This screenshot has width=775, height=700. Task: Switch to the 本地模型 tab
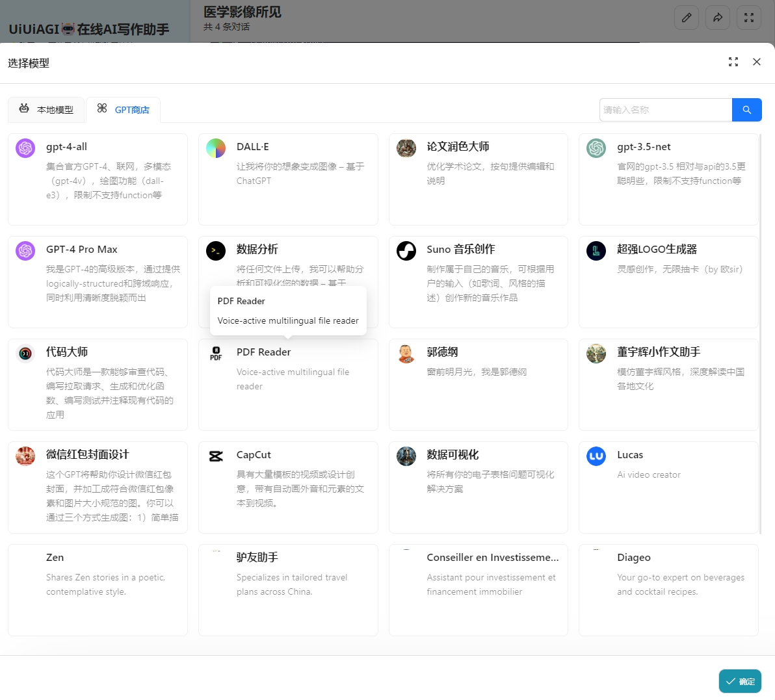(46, 110)
